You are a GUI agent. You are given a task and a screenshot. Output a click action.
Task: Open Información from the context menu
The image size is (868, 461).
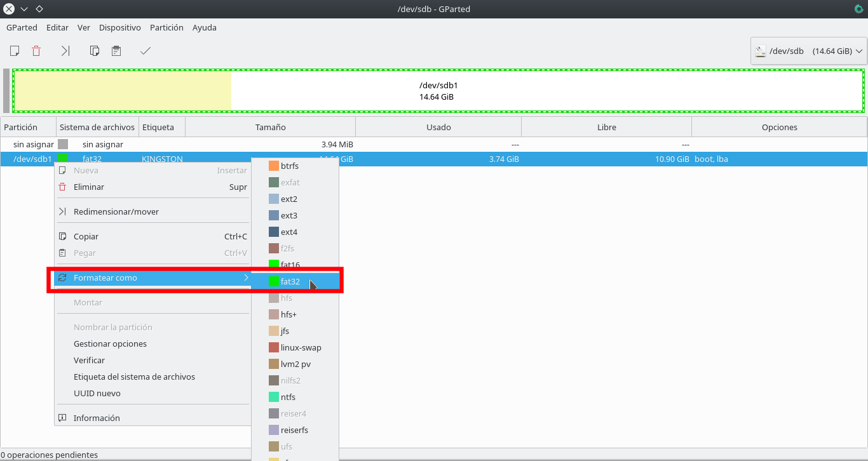(x=153, y=418)
